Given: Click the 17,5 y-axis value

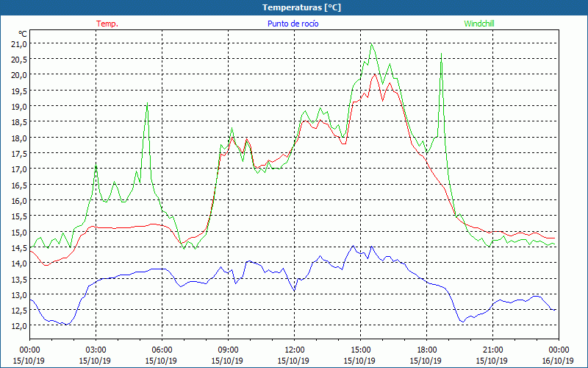Looking at the screenshot, I should tap(20, 154).
